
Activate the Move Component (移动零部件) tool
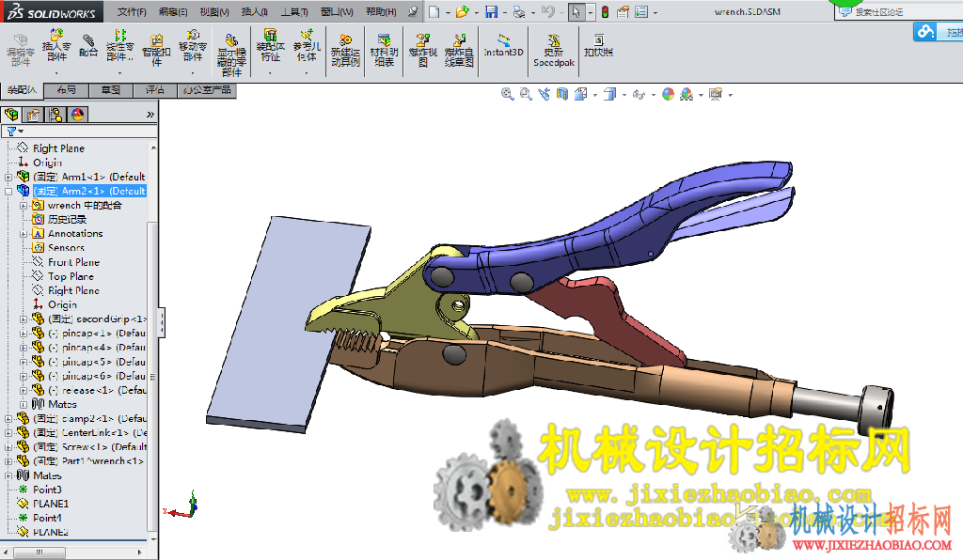[x=193, y=47]
